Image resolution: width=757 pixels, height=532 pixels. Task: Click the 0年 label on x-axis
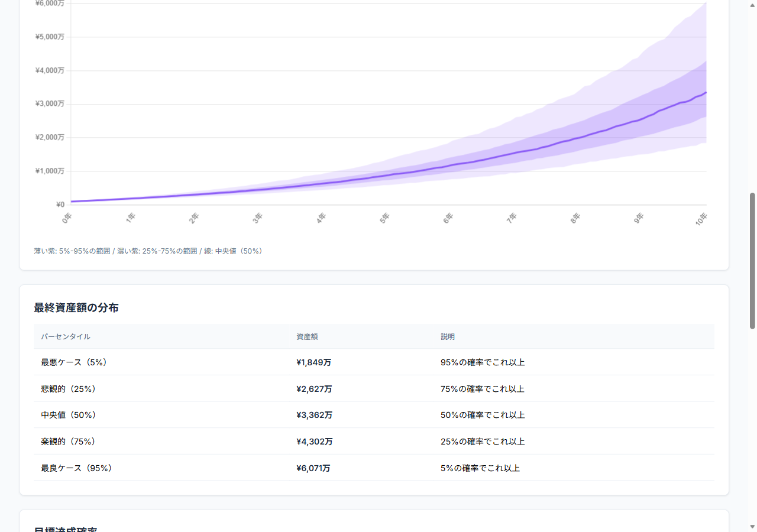tap(67, 218)
